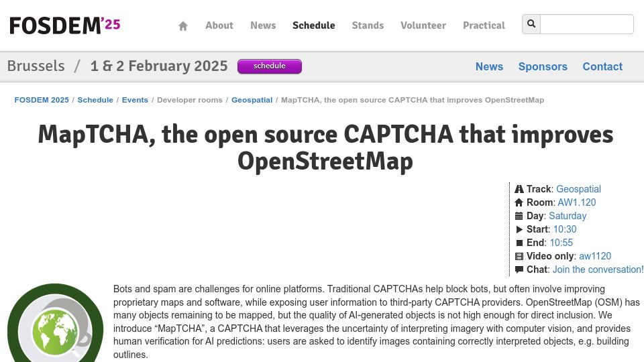
Task: Click the green globe talk logo
Action: pyautogui.click(x=55, y=323)
